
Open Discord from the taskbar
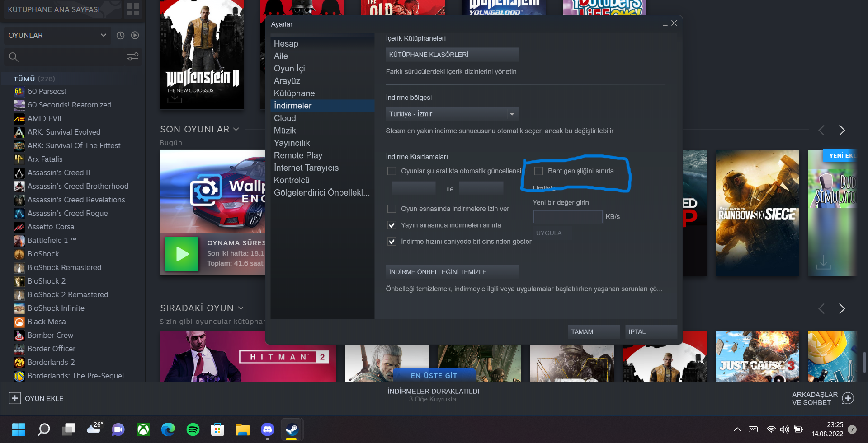pos(268,429)
